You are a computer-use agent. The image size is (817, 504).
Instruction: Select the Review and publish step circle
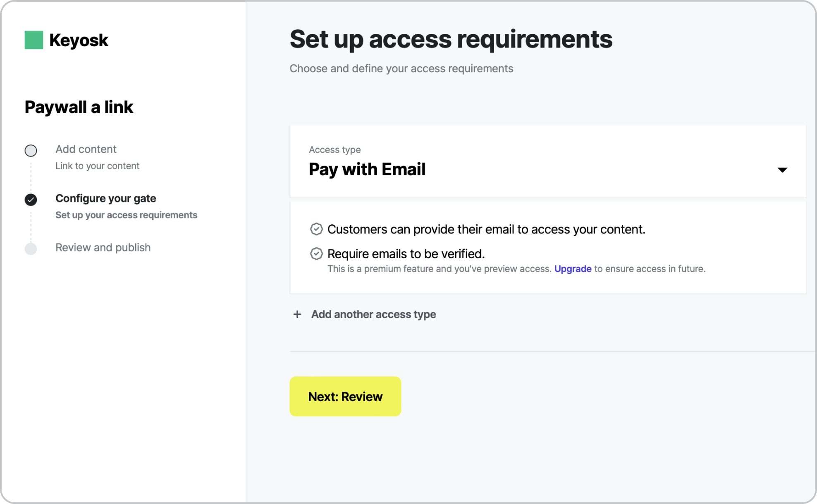tap(31, 249)
